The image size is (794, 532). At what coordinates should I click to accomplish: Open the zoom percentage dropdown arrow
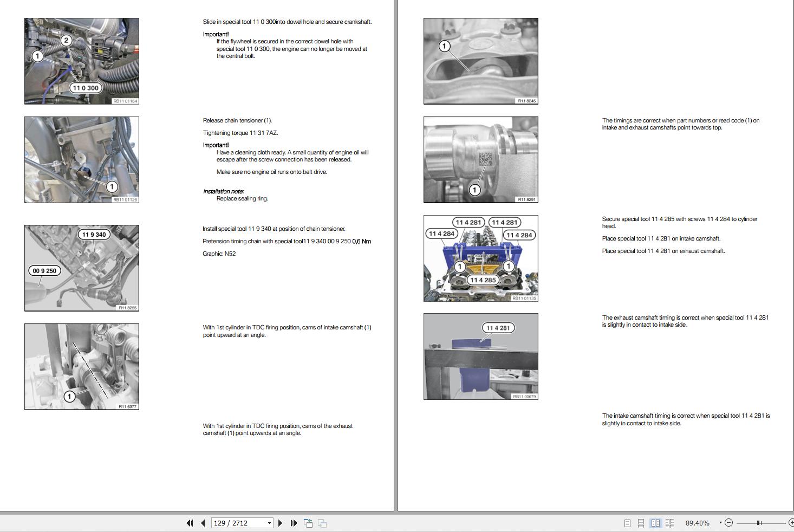[x=720, y=523]
